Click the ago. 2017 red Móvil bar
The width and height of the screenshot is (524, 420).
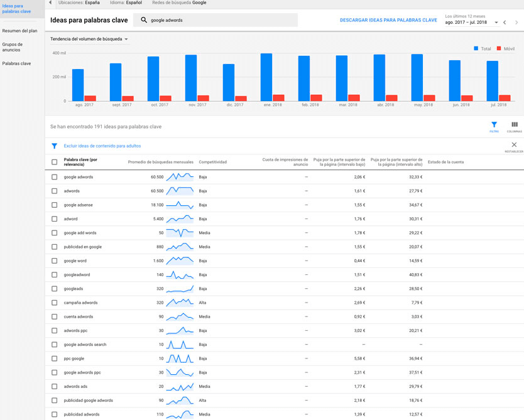[90, 98]
